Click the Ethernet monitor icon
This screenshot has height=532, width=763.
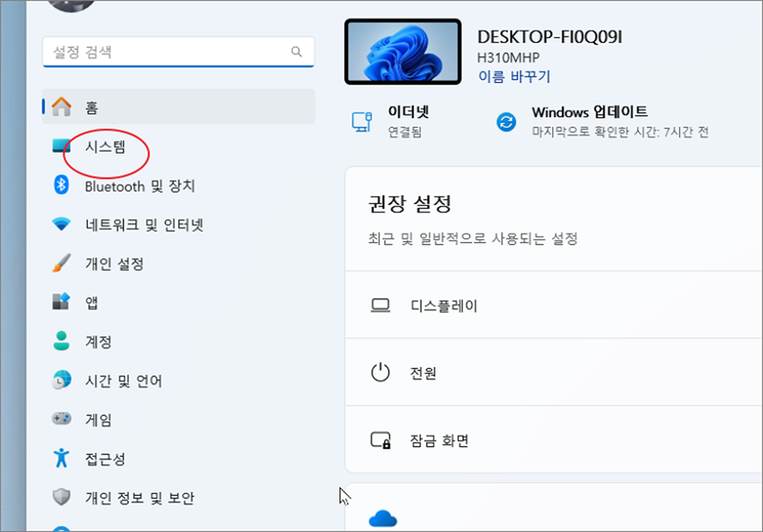click(361, 122)
